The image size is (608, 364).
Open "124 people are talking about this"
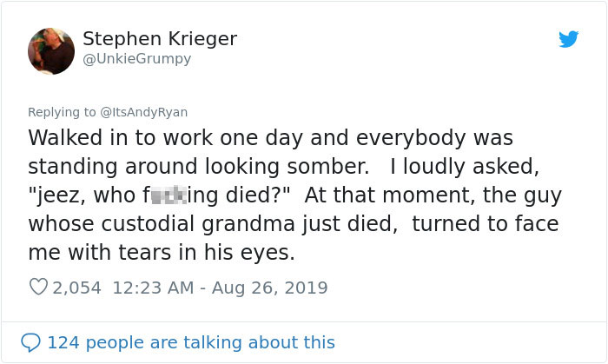[x=190, y=342]
